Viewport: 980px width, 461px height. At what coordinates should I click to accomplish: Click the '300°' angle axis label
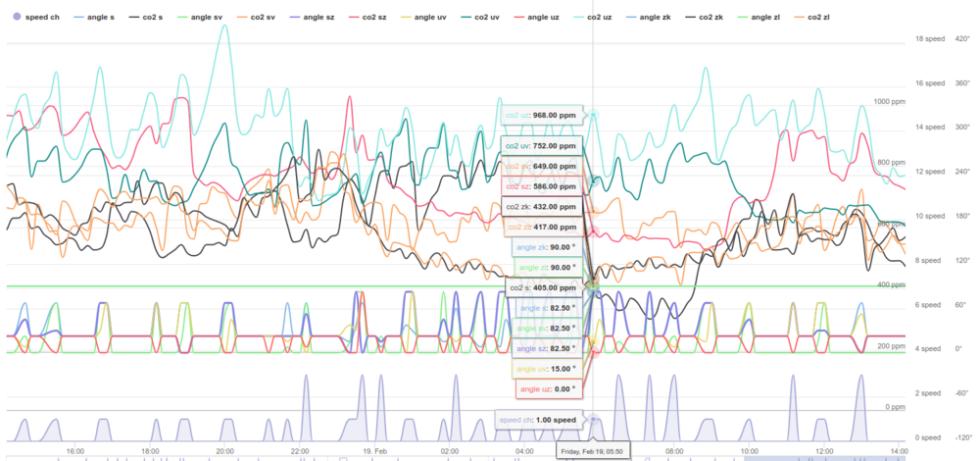click(x=962, y=127)
